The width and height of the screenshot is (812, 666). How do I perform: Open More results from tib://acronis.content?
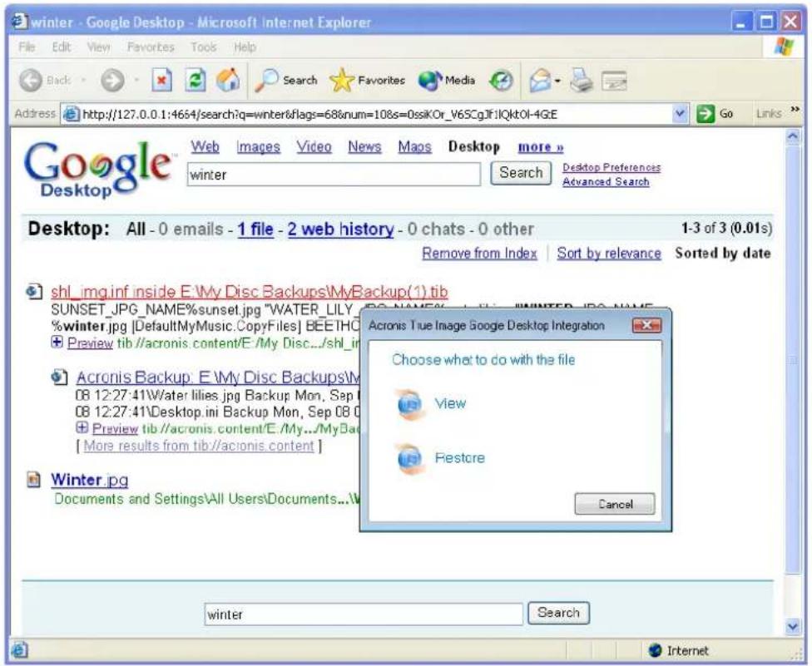[x=199, y=446]
